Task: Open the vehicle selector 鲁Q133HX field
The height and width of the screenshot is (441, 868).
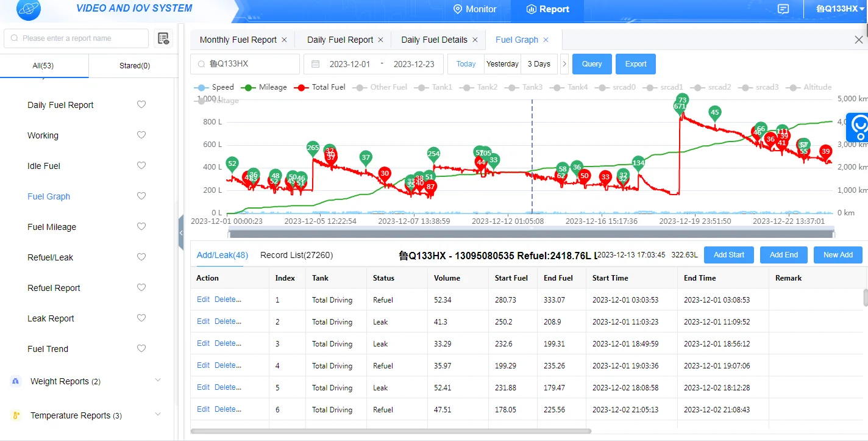Action: click(245, 64)
